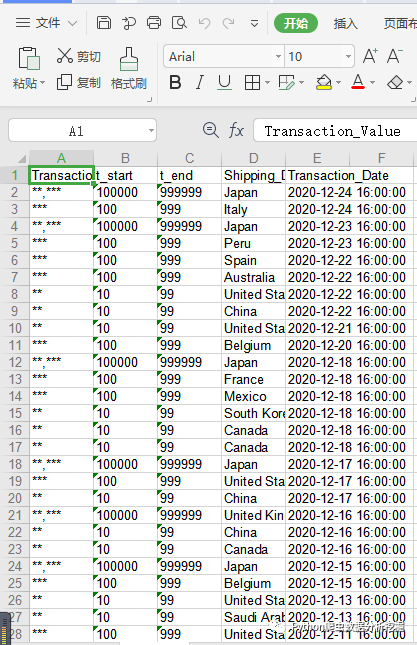
Task: Click the zoom magnifier icon beside fx
Action: coord(211,130)
